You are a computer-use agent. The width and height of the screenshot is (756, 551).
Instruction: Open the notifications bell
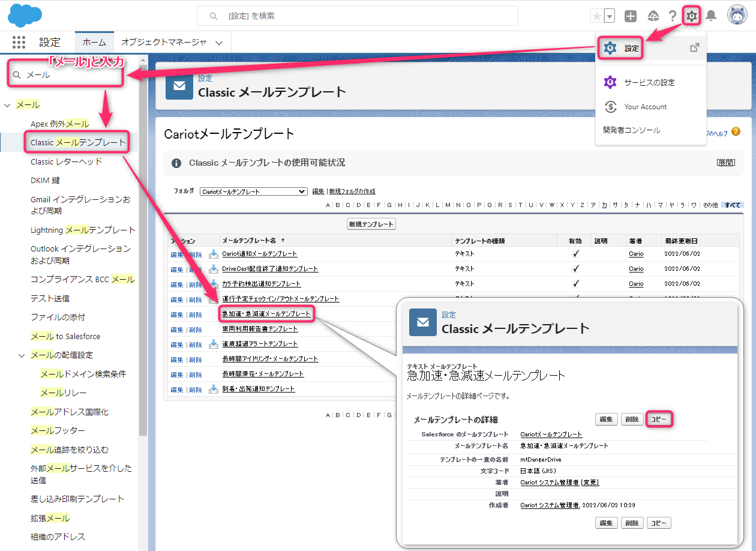[711, 16]
